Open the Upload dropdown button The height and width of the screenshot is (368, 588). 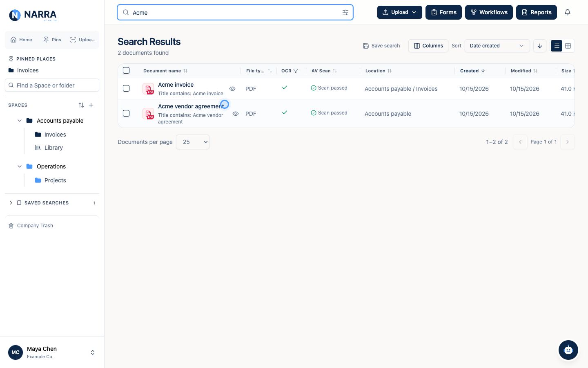click(399, 12)
